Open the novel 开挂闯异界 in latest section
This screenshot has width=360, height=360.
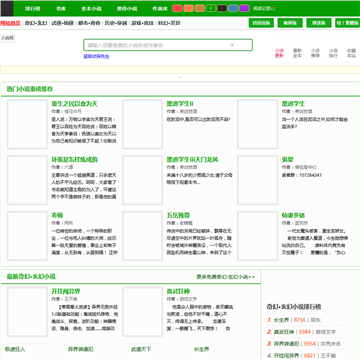[x=66, y=291]
